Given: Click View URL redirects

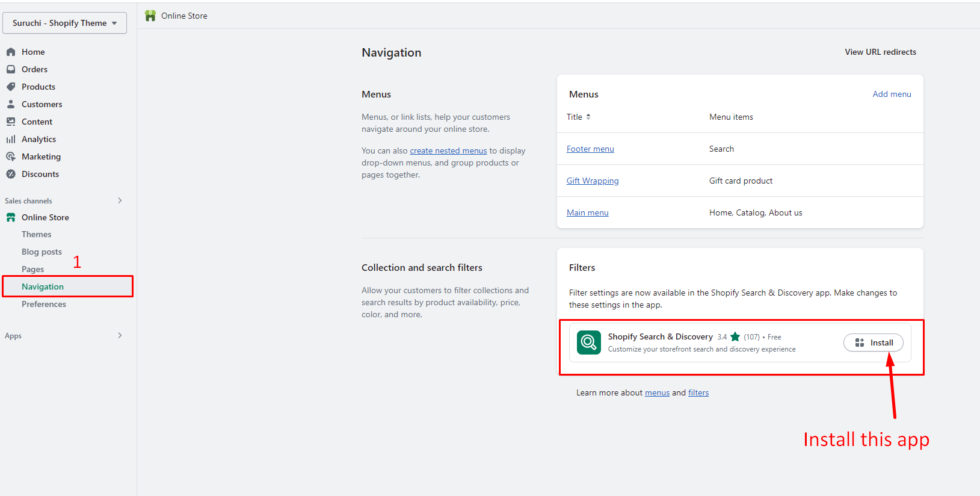Looking at the screenshot, I should pyautogui.click(x=880, y=52).
